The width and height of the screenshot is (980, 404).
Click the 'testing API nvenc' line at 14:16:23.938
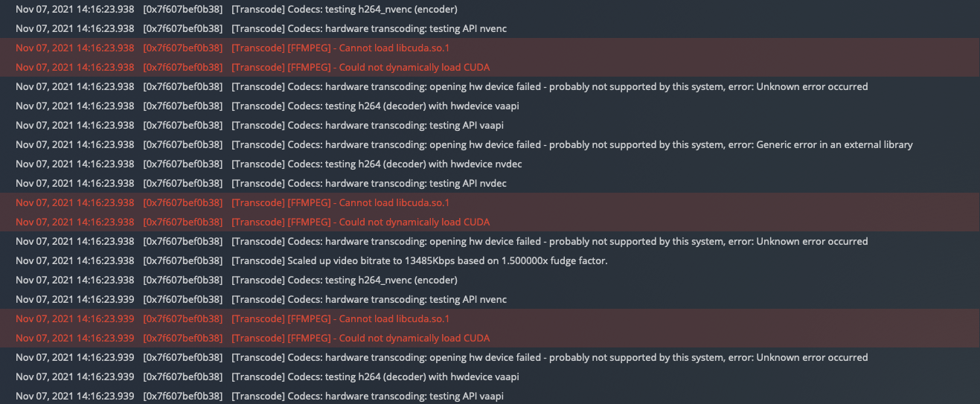(x=490, y=28)
